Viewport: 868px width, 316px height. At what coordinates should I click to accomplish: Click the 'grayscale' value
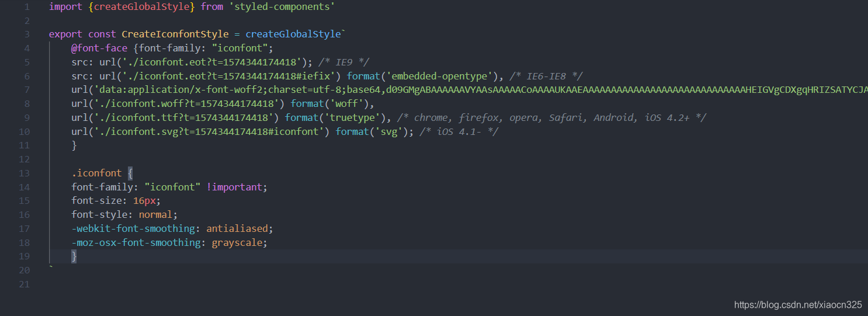point(237,243)
